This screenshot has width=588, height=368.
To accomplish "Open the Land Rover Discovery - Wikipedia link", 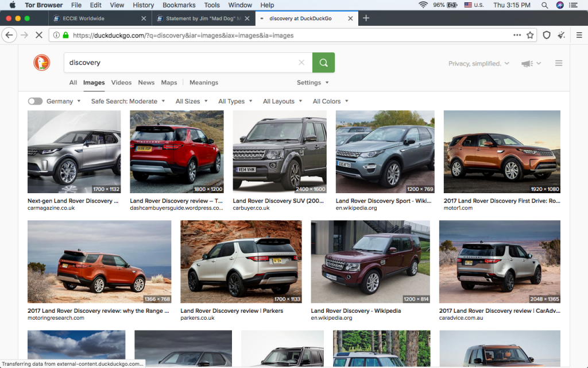I will 356,311.
